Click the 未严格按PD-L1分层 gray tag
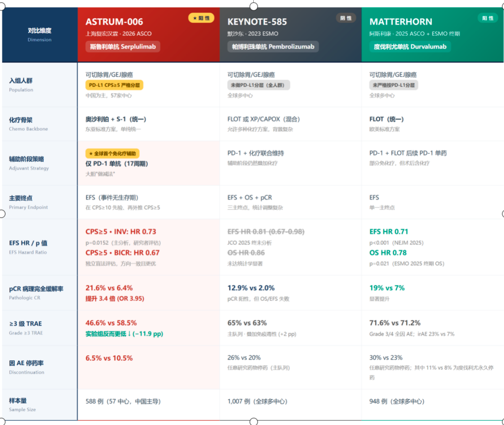The image size is (504, 425). 393,85
